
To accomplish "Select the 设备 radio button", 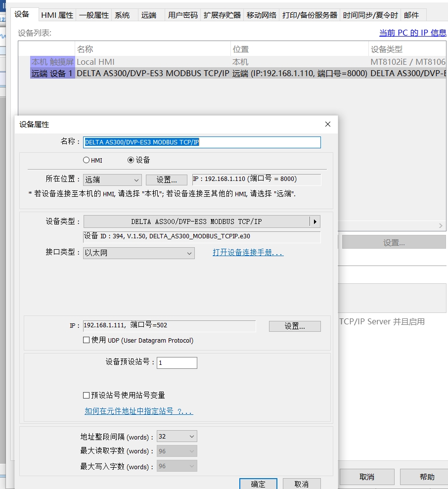I will [x=131, y=160].
